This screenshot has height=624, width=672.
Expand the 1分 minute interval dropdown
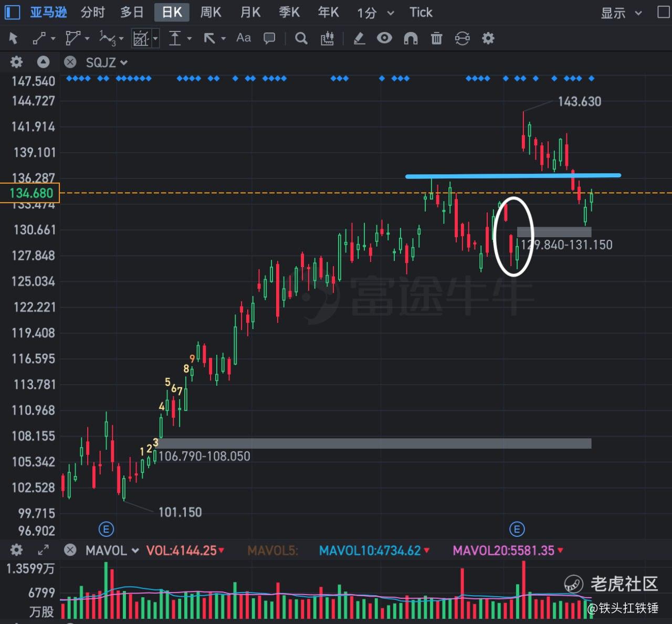coord(390,13)
